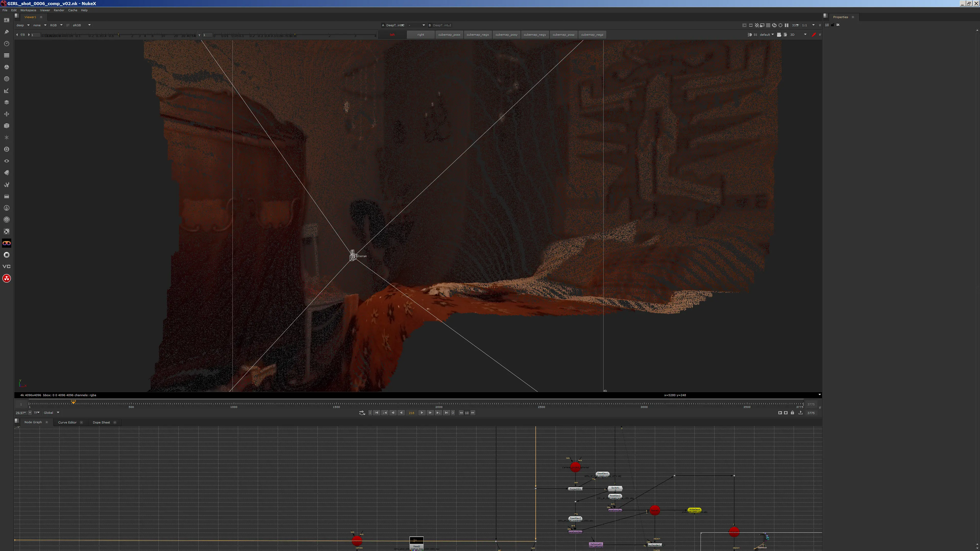980x551 pixels.
Task: Open the Channel nodes stacked-bars icon
Action: pyautogui.click(x=6, y=56)
